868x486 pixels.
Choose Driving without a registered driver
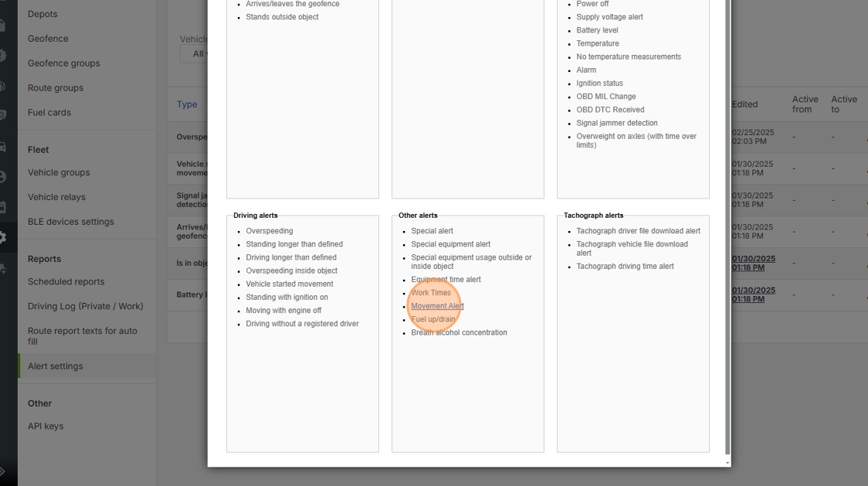[302, 324]
